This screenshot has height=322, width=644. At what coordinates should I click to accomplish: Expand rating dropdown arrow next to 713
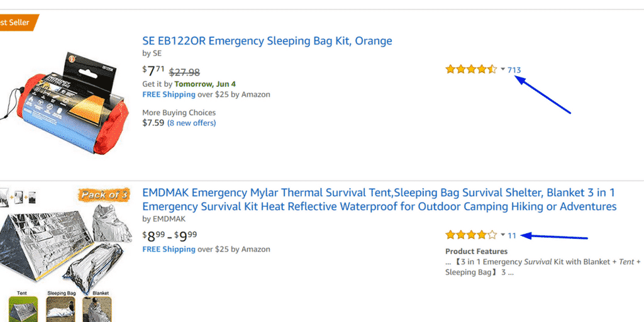(x=502, y=69)
